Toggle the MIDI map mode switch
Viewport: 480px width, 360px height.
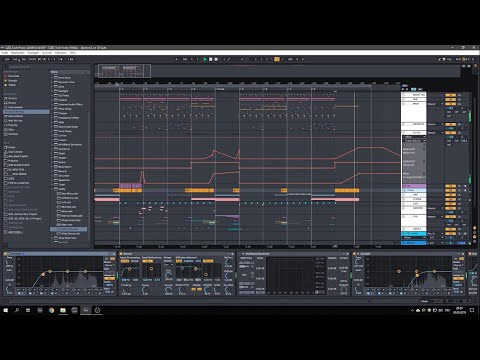tap(458, 59)
